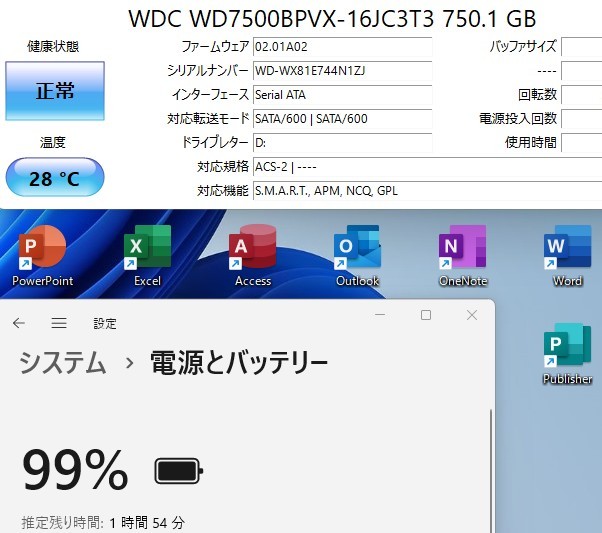Click the disk title WDC WD7500BPVX-16JC3T3 750.1 GB

coord(332,18)
